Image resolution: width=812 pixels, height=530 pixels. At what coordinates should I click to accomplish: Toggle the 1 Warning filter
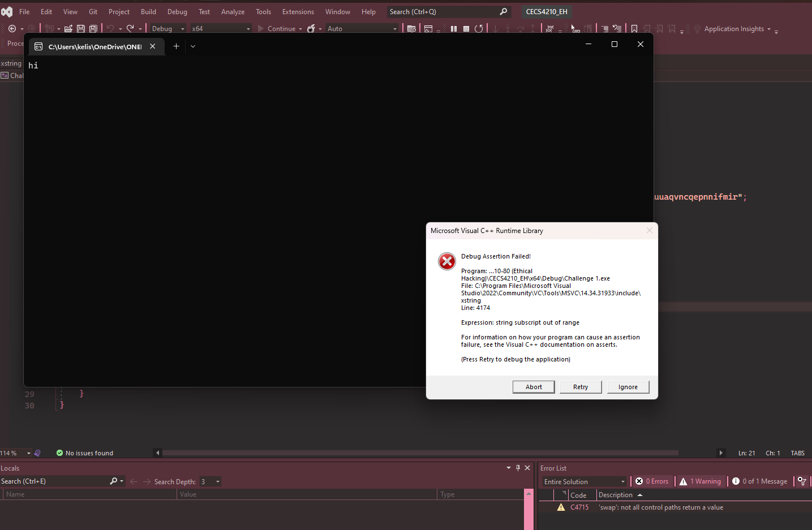[x=701, y=481]
